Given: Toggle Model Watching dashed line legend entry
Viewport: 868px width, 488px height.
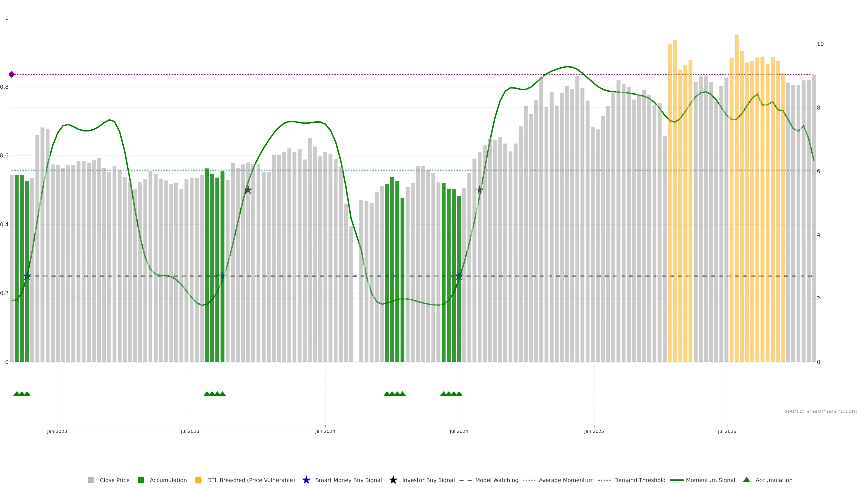Looking at the screenshot, I should 465,480.
